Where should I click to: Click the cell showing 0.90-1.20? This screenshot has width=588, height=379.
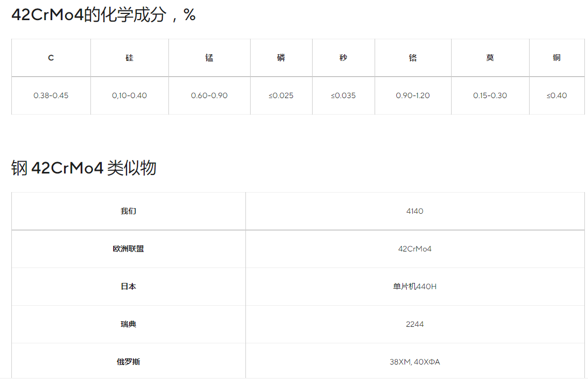pyautogui.click(x=412, y=95)
